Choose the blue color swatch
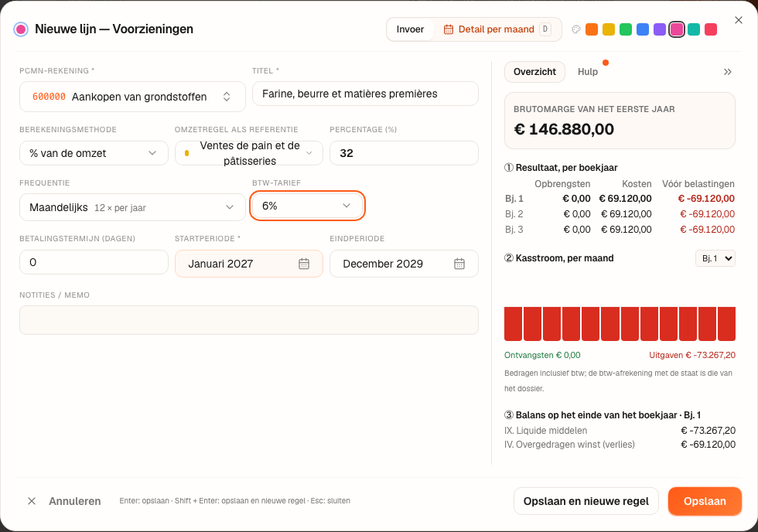 point(643,29)
